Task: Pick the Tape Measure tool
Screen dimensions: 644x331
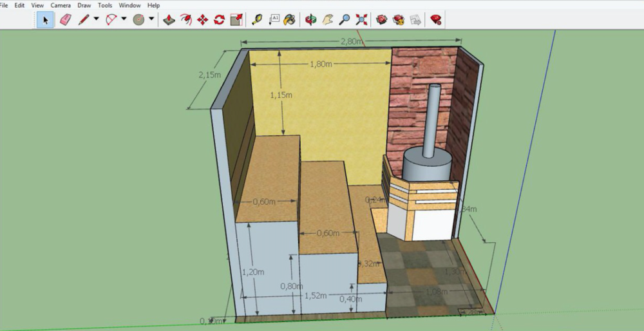Action: click(x=257, y=19)
